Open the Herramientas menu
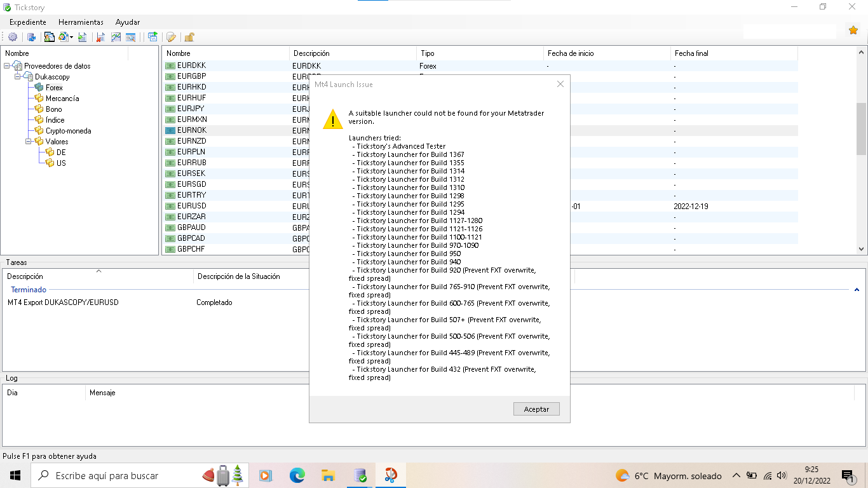Viewport: 868px width, 488px height. click(81, 22)
